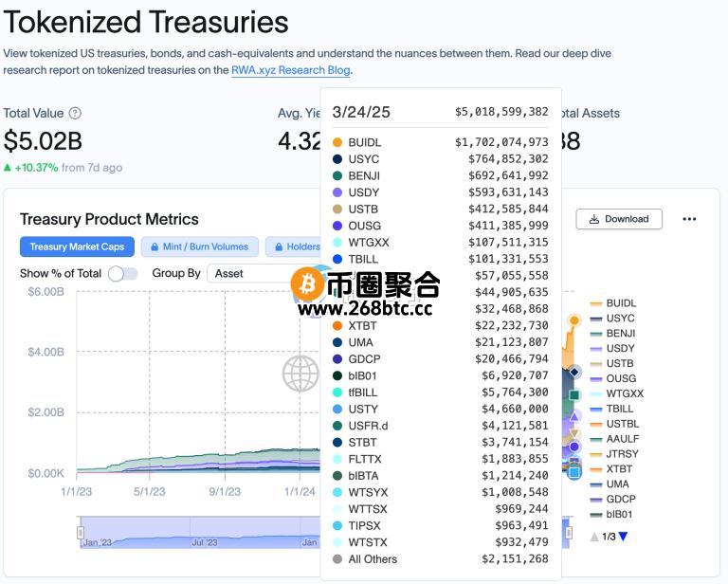The image size is (728, 584).
Task: Toggle the USYC series in chart legend
Action: pos(612,319)
